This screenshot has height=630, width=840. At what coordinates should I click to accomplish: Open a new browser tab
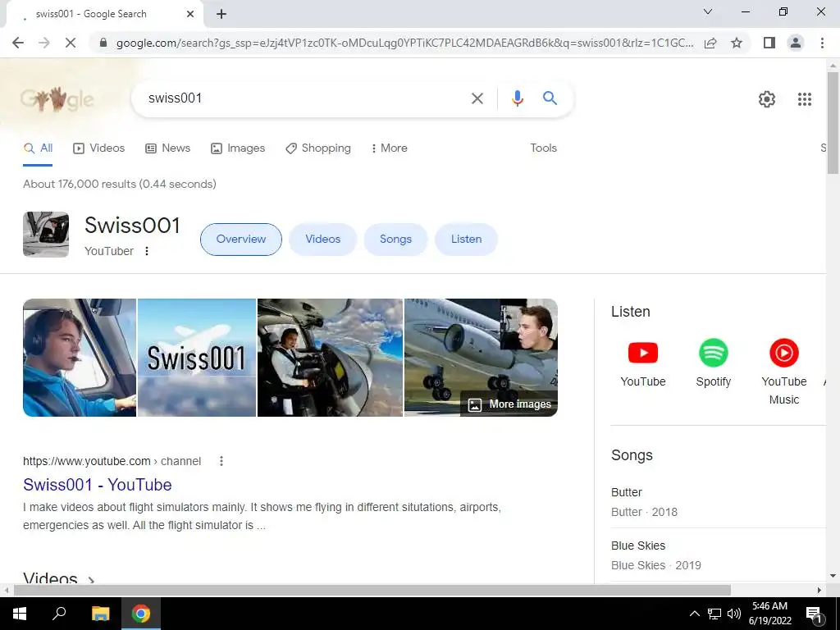221,14
